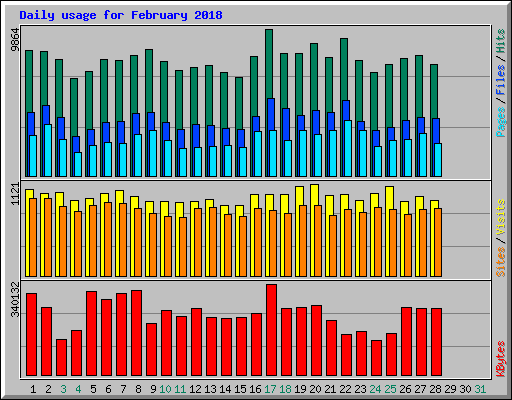Click the day 30 label on x-axis
Screen dimensions: 512x400
point(465,389)
